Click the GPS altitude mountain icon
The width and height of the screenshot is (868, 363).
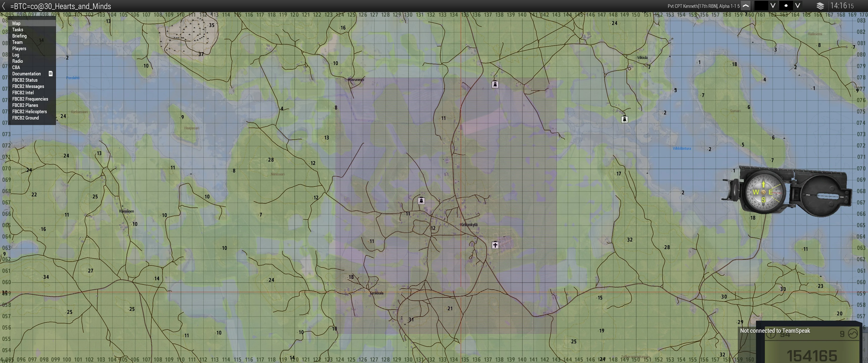tap(853, 334)
